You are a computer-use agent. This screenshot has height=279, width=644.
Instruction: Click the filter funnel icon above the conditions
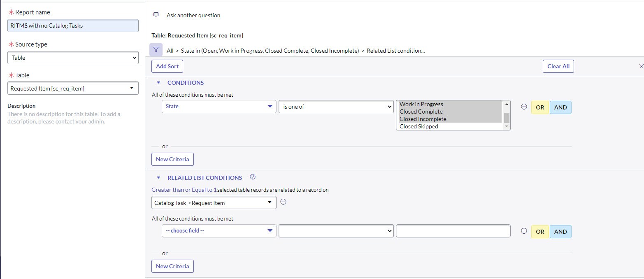156,49
